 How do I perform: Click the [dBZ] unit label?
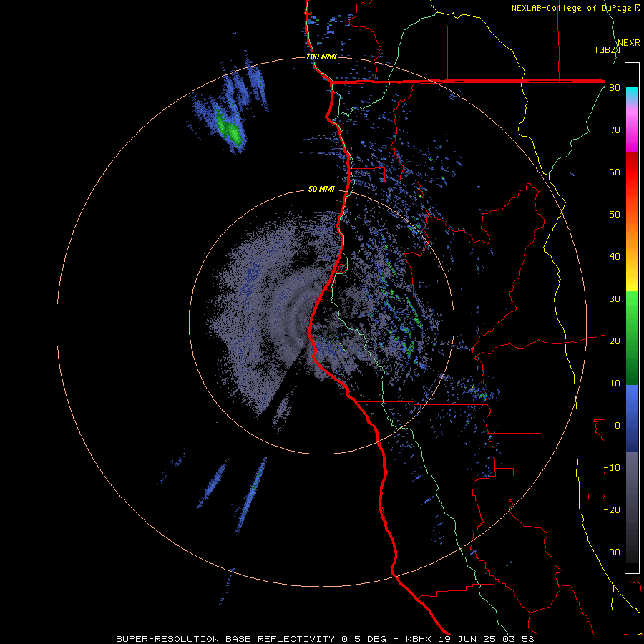point(608,49)
